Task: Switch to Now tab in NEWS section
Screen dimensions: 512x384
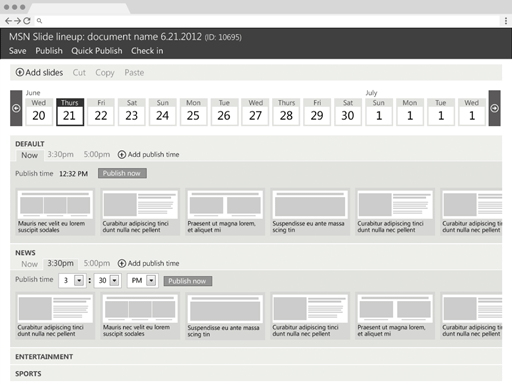Action: click(29, 264)
